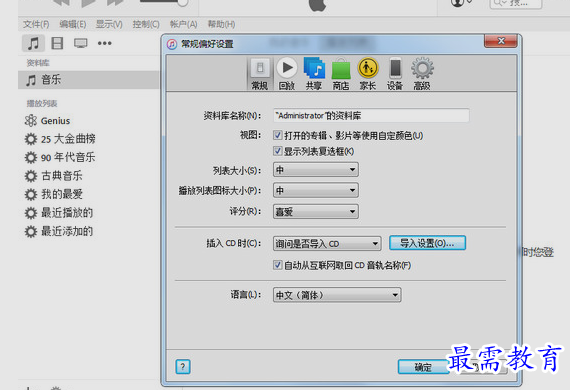570x390 pixels.
Task: Click the search field in iTunes
Action: [516, 3]
